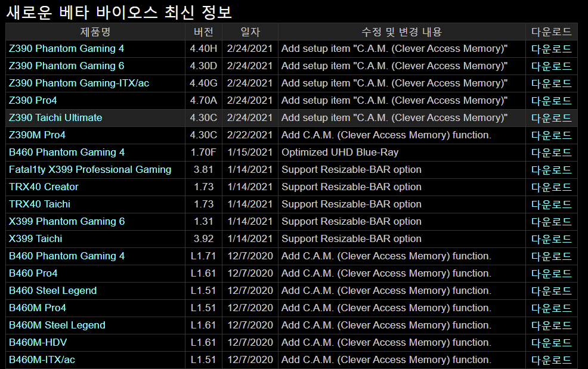The width and height of the screenshot is (588, 369).
Task: Click 다운로드 for B460 Steel Legend
Action: 551,290
